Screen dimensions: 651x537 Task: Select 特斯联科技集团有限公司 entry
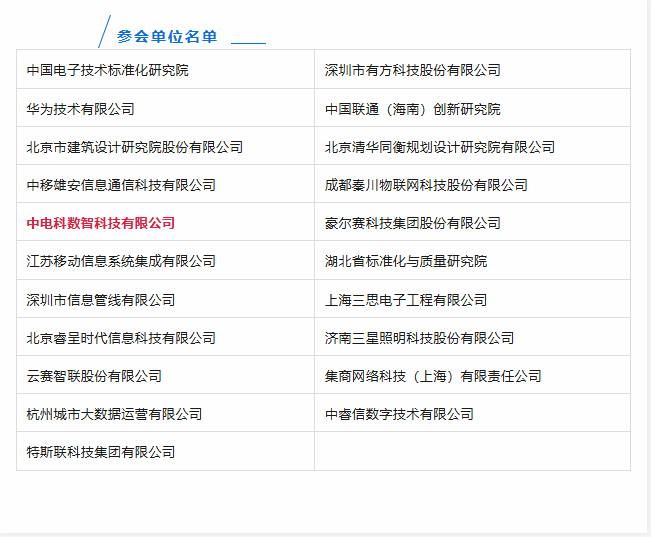(x=100, y=452)
